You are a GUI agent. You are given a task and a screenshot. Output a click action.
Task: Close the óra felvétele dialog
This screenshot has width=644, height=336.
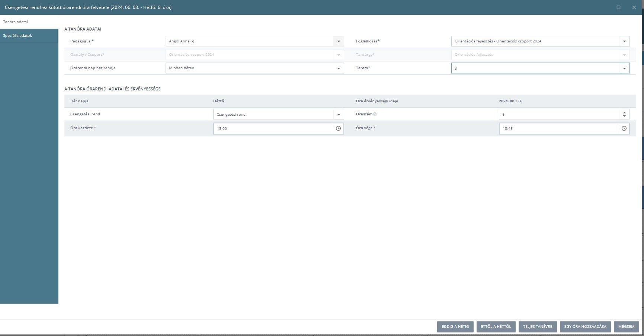(x=634, y=7)
